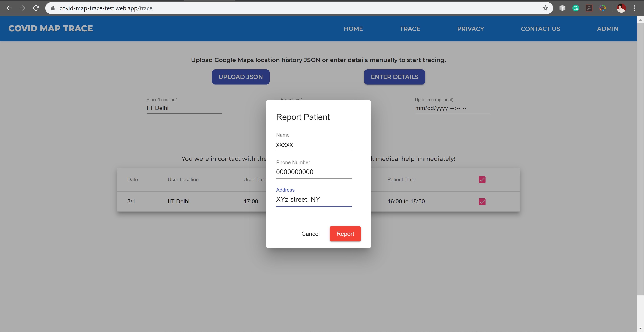Click the browser back arrow
This screenshot has width=644, height=332.
pyautogui.click(x=9, y=8)
